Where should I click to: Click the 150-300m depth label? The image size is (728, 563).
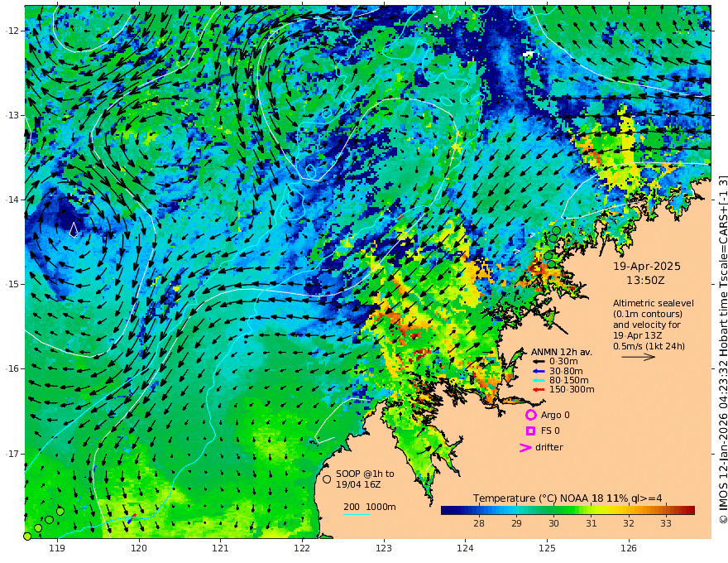click(572, 390)
